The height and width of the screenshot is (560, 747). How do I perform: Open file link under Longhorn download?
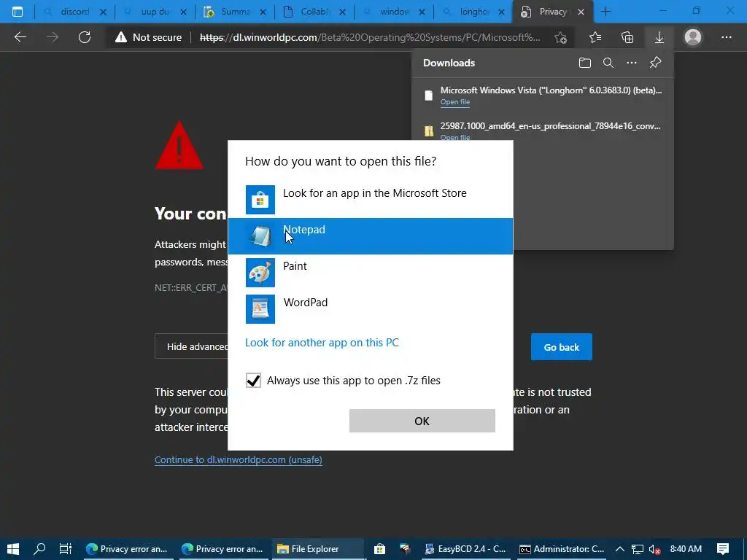click(x=455, y=102)
